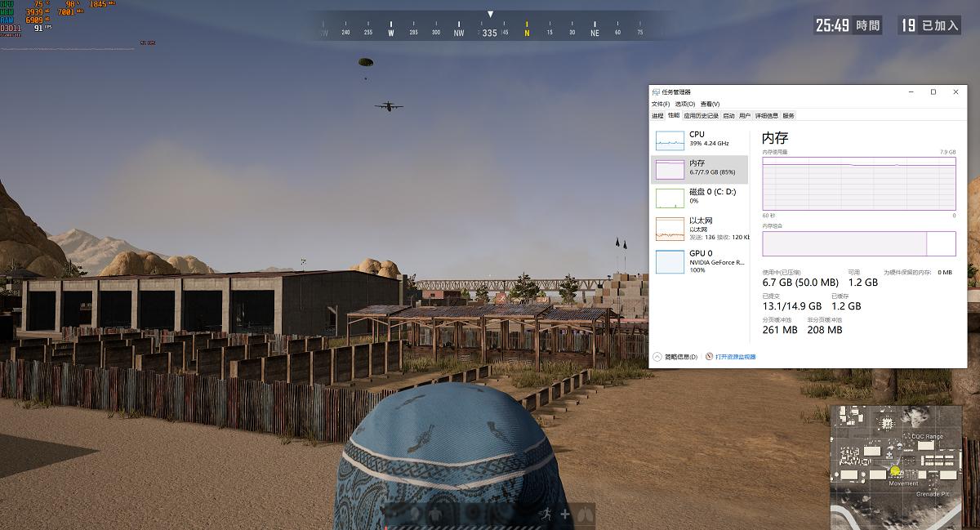Click the NW marker on the compass

coord(459,33)
